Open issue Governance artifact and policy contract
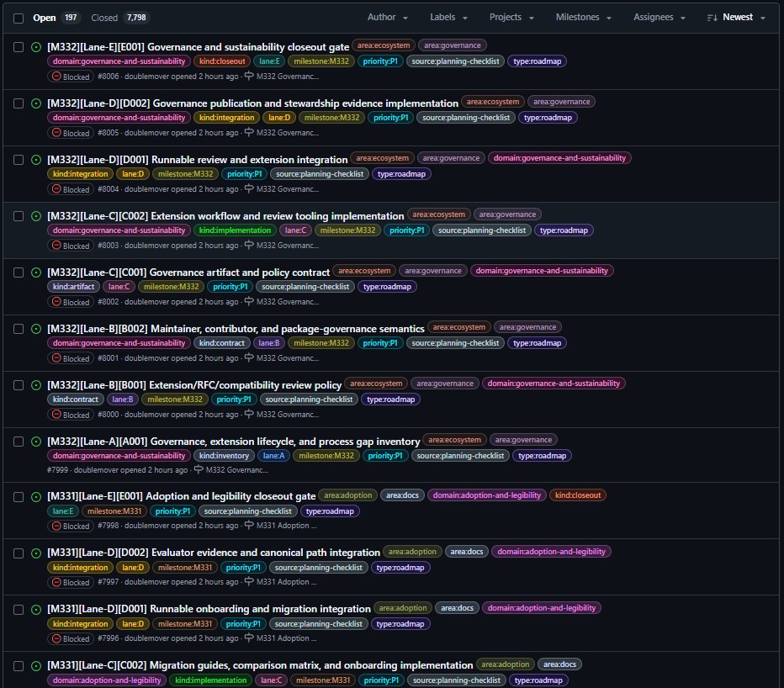Screen dimensions: 784x688 pyautogui.click(x=188, y=273)
